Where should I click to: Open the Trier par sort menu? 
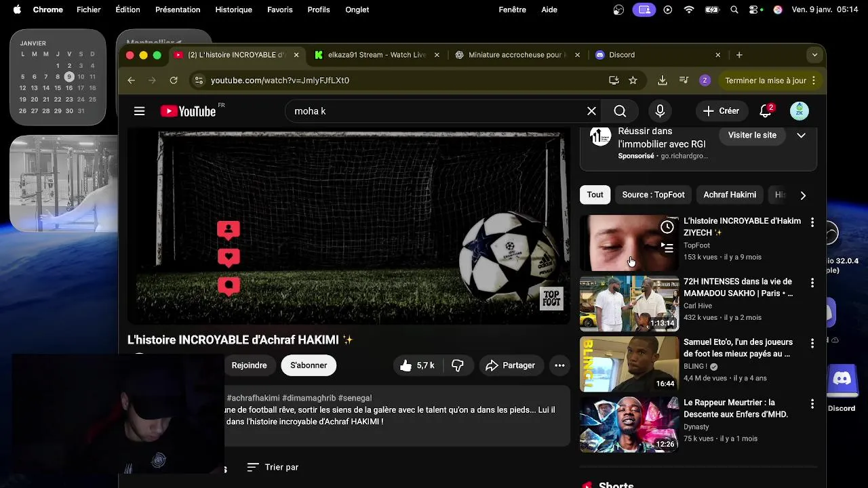(x=273, y=467)
